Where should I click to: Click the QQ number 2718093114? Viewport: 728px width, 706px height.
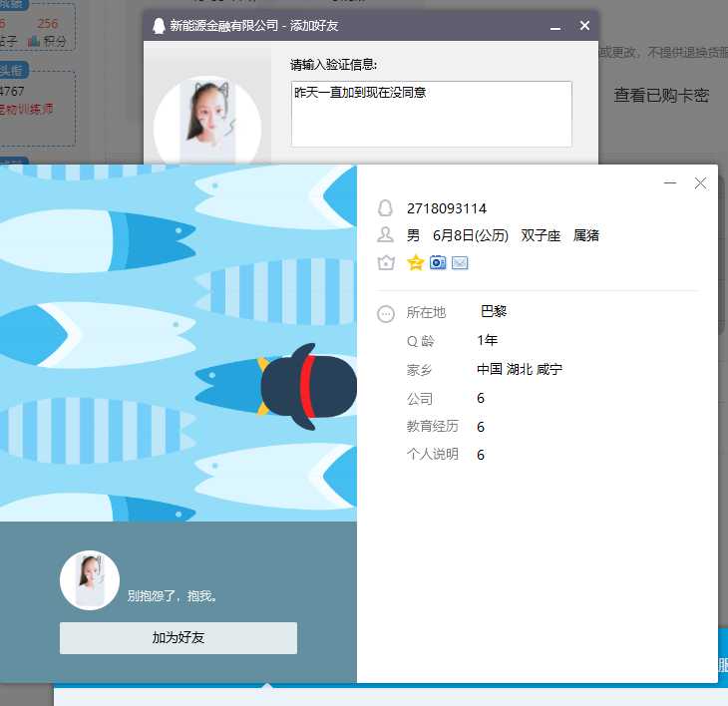tap(447, 208)
